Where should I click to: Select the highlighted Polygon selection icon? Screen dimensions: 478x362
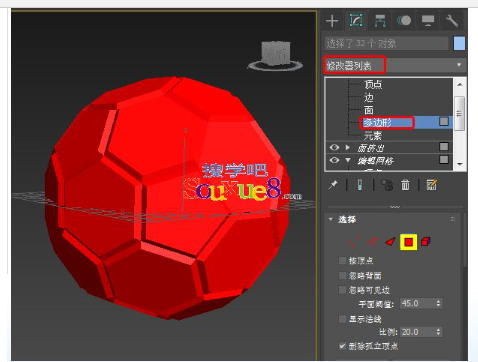click(x=409, y=242)
